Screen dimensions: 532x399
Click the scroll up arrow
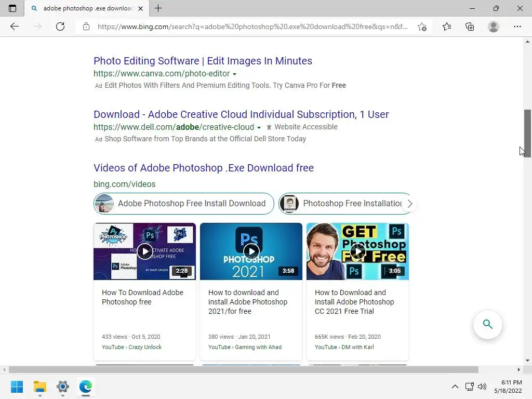[527, 42]
